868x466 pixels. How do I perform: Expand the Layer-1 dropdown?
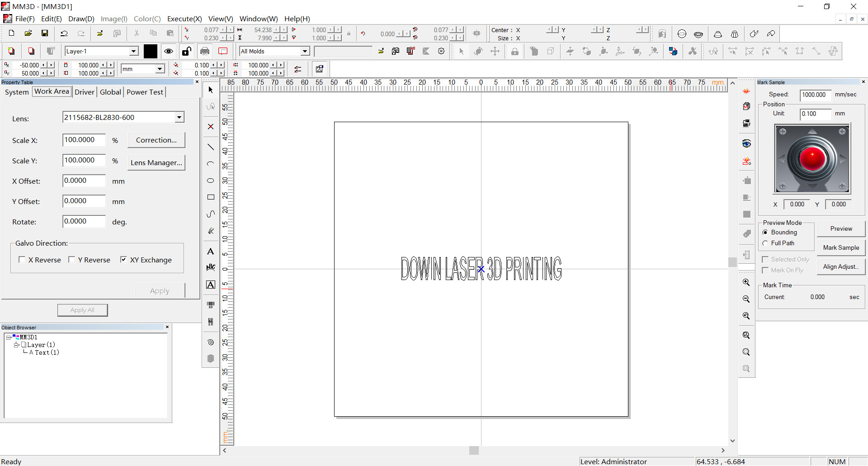click(x=134, y=52)
